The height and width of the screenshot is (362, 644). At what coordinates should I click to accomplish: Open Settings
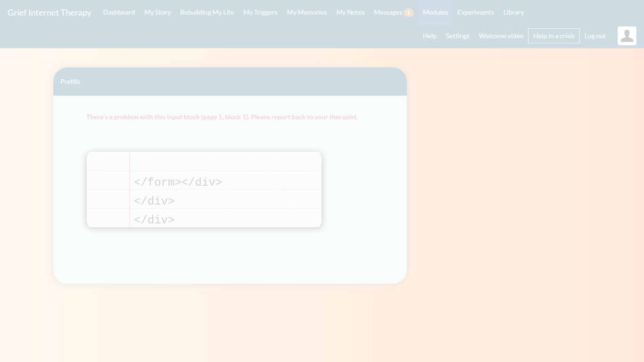[457, 36]
